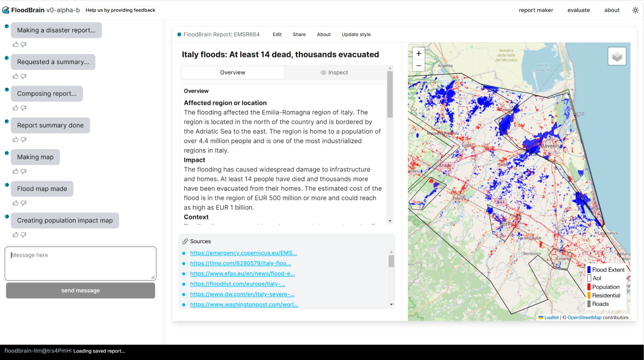
Task: Thumbs down the 'Flood map made' message
Action: click(x=23, y=203)
